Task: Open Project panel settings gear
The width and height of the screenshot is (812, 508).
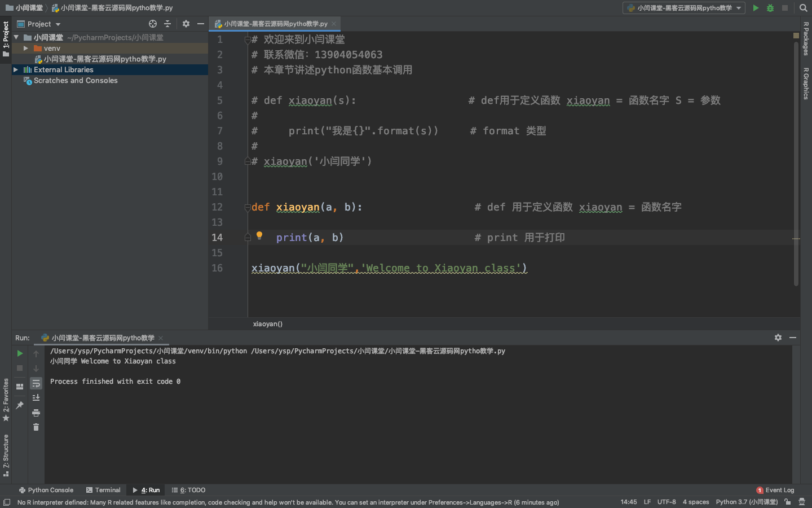Action: pos(186,24)
